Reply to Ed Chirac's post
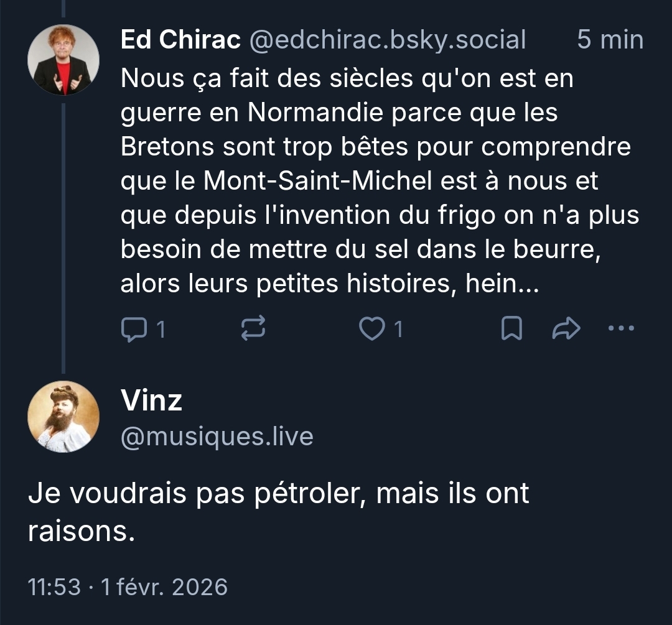Screen dimensions: 672x625 (x=131, y=329)
